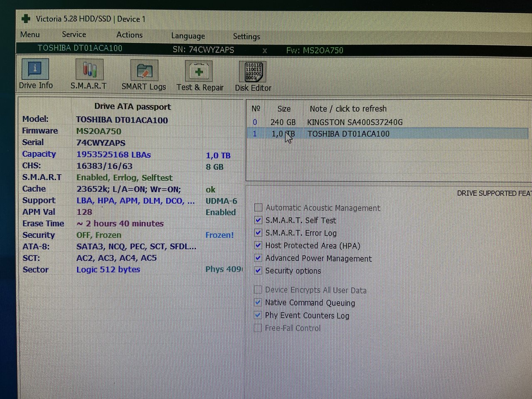Toggle S.M.A.R.T. Self Test checkbox

pos(258,220)
